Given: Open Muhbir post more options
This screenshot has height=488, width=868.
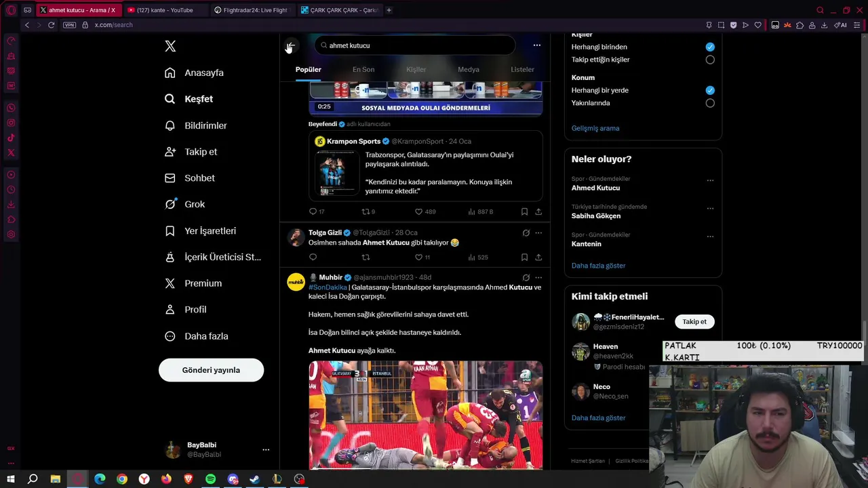Looking at the screenshot, I should [x=538, y=277].
